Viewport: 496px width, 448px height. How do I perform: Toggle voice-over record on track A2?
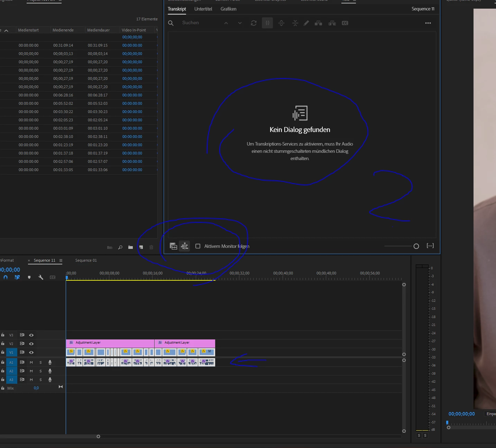[x=50, y=371]
